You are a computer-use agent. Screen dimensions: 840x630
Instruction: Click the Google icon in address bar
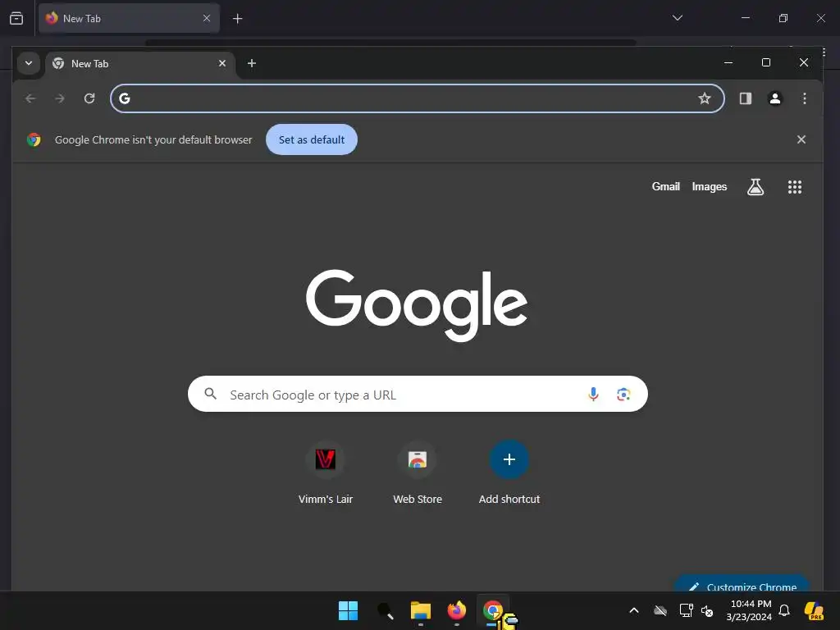click(x=125, y=98)
